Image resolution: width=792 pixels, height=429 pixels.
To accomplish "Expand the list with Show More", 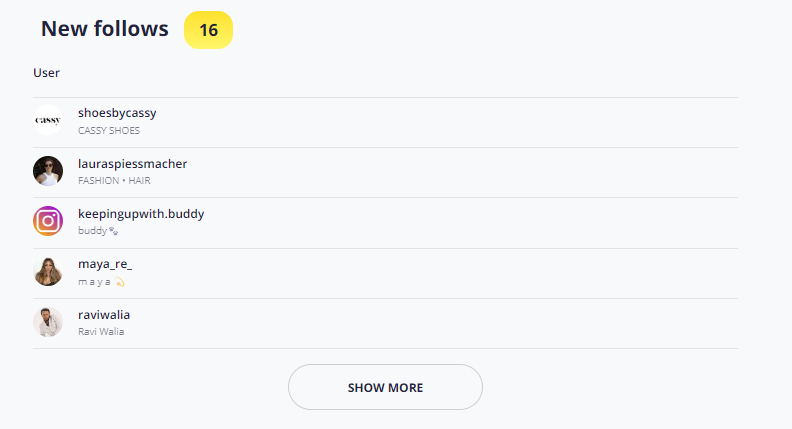I will pyautogui.click(x=385, y=387).
